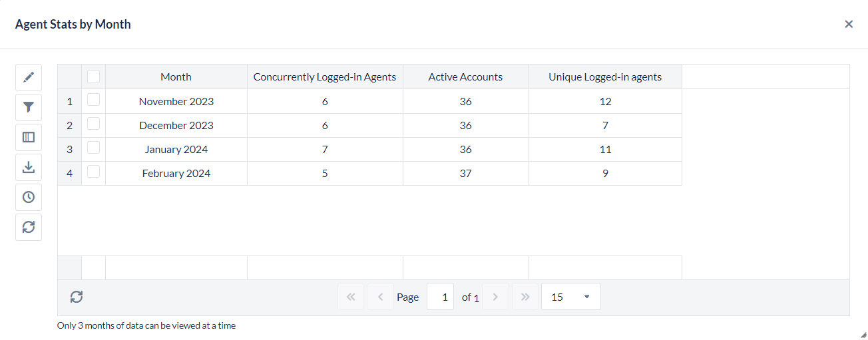
Task: Click the Unique Logged-in agents header
Action: click(605, 77)
